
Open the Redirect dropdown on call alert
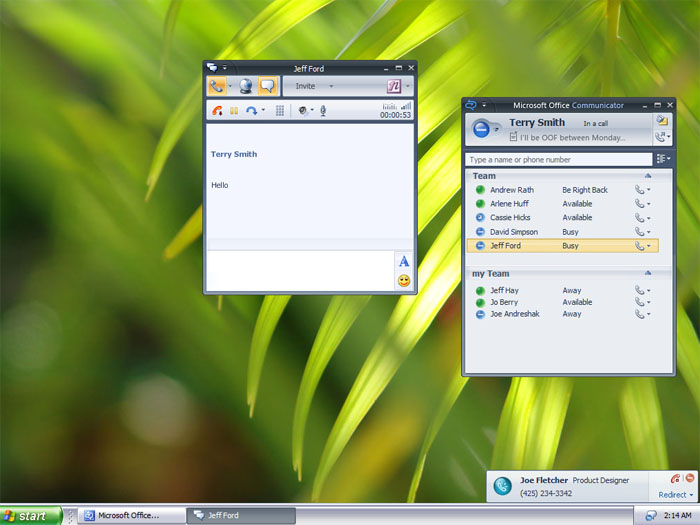[675, 495]
